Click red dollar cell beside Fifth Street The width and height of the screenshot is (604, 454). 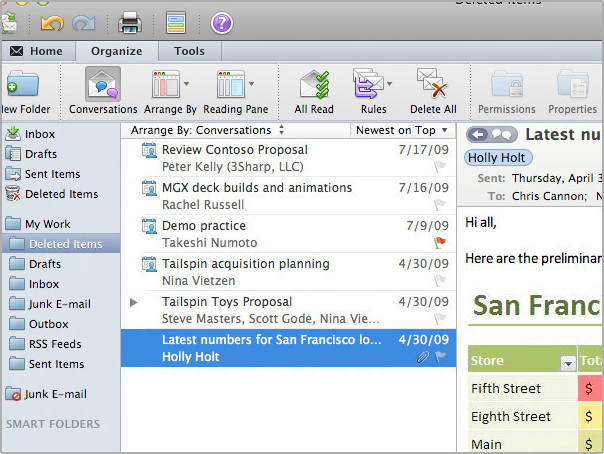point(590,388)
